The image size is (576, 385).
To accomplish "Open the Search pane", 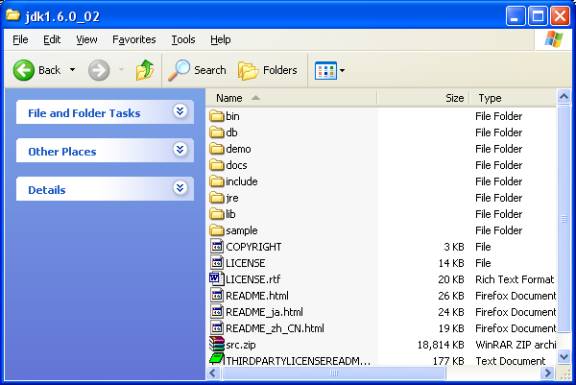I will click(197, 70).
